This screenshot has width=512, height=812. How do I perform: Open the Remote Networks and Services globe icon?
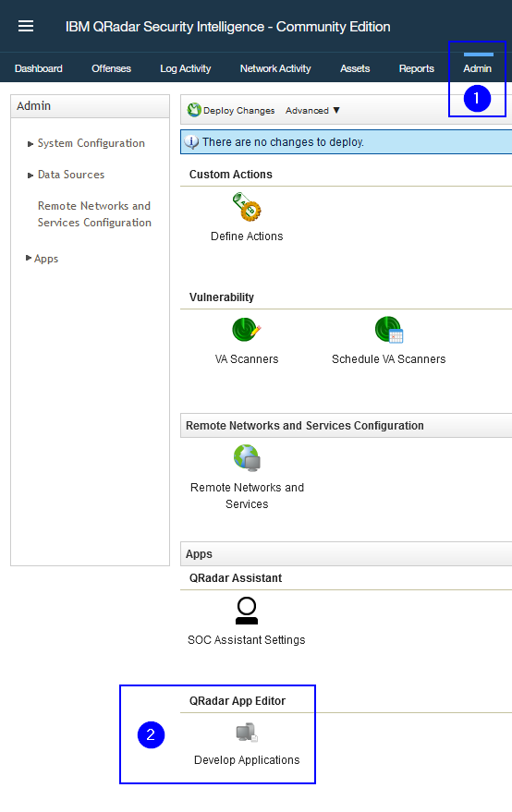point(247,458)
